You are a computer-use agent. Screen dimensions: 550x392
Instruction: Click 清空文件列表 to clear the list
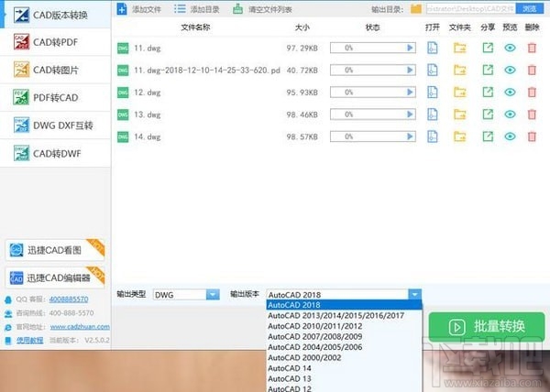click(x=262, y=9)
